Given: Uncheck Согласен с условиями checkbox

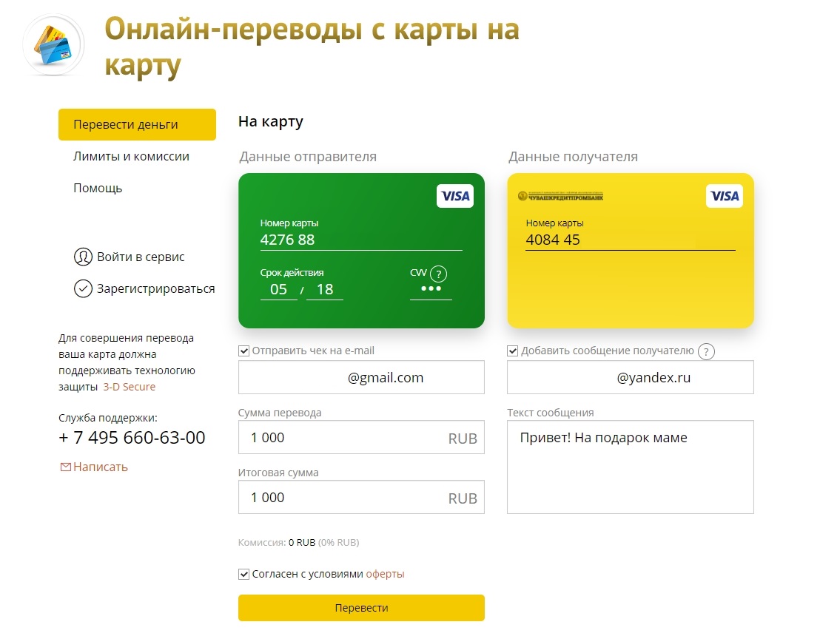Looking at the screenshot, I should click(x=244, y=575).
